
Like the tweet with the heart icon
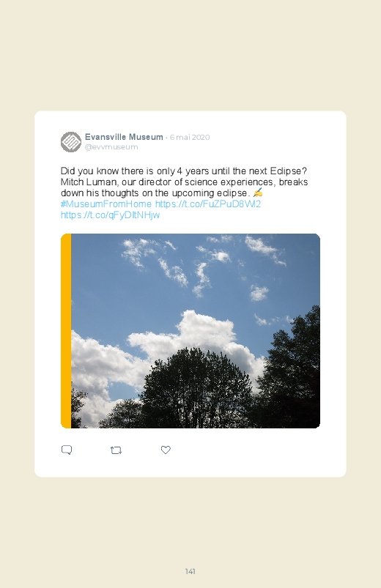coord(166,450)
